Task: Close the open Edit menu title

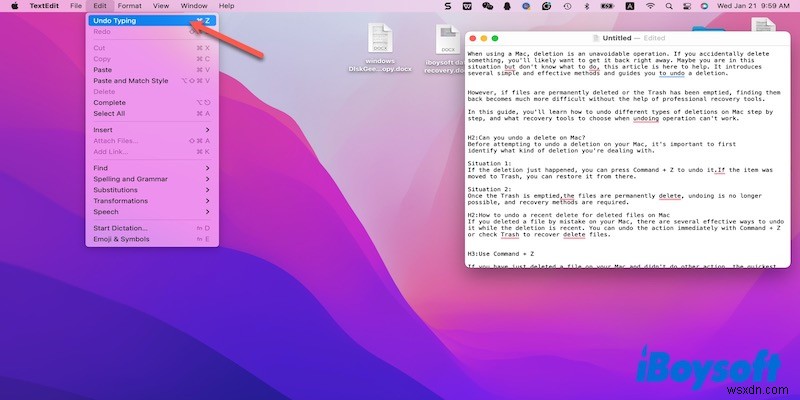Action: coord(99,6)
